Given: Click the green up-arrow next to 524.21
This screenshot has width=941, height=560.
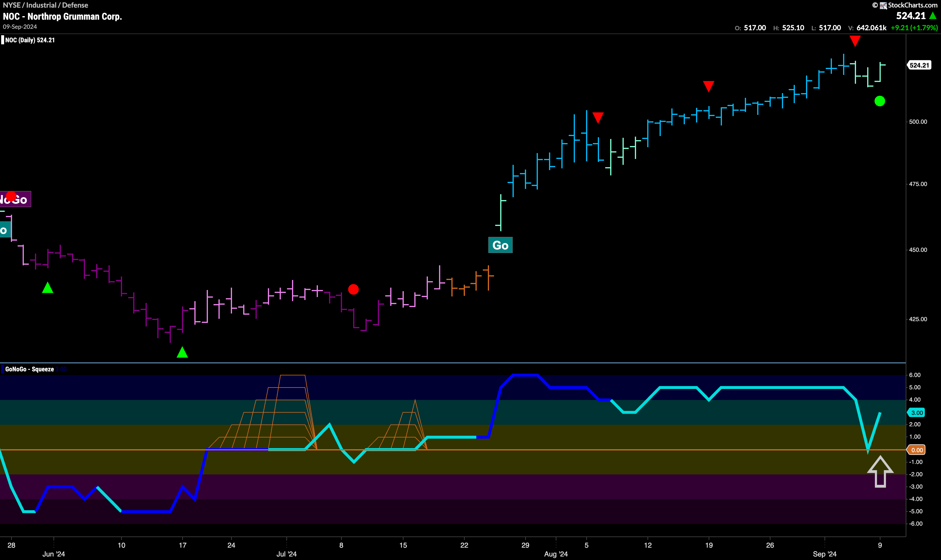Looking at the screenshot, I should pyautogui.click(x=933, y=16).
